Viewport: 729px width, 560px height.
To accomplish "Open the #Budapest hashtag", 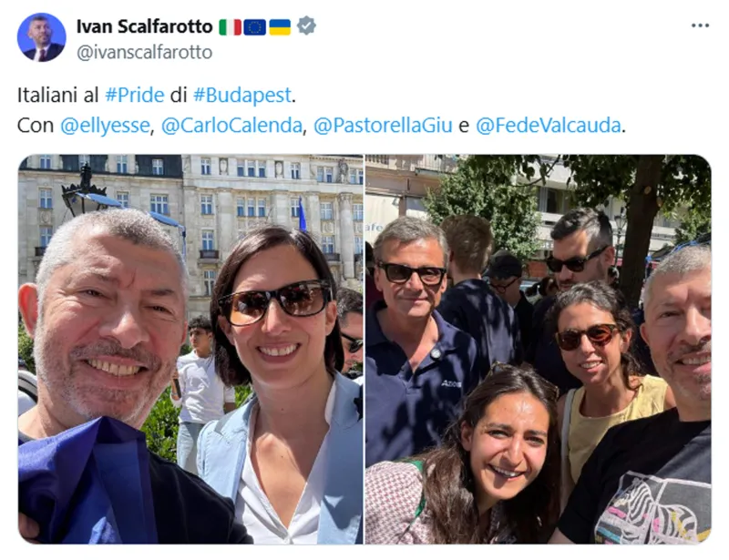I will pos(242,95).
